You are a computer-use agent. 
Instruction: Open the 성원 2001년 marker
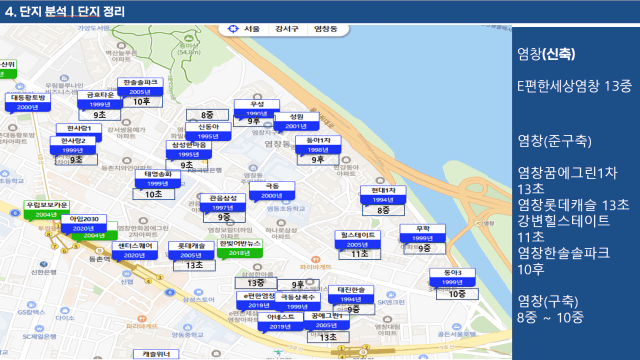point(296,121)
